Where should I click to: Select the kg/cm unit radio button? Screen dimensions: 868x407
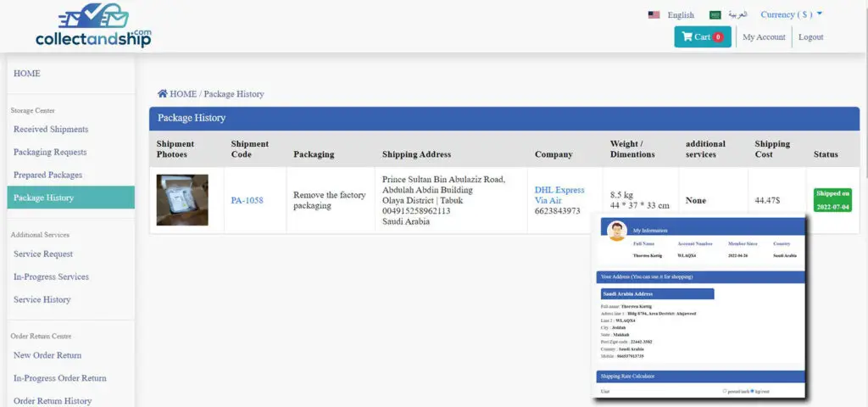pyautogui.click(x=752, y=391)
